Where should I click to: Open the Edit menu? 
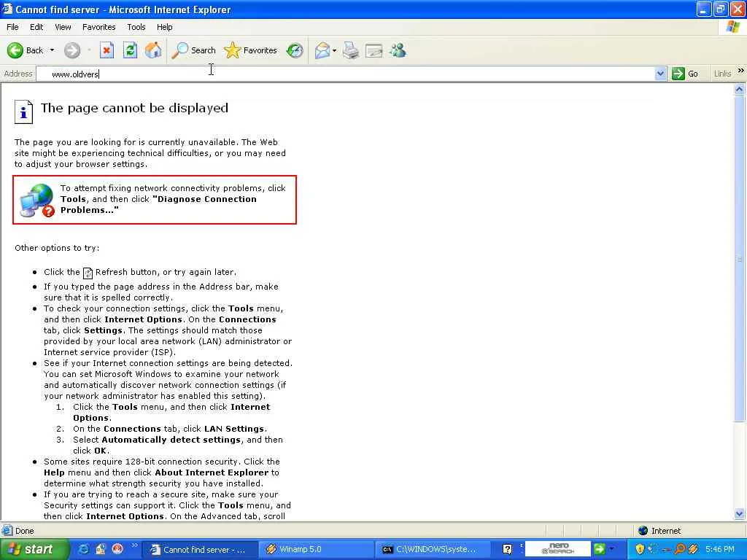(36, 27)
